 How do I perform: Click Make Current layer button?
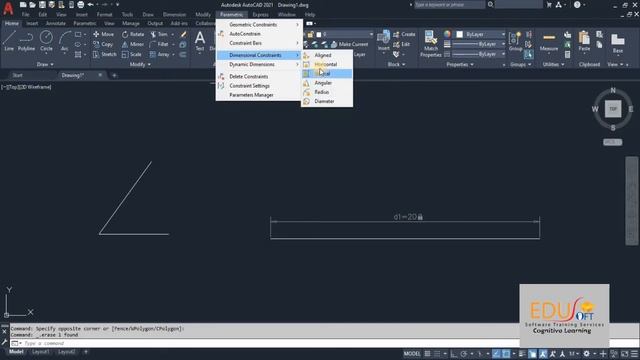coord(350,44)
